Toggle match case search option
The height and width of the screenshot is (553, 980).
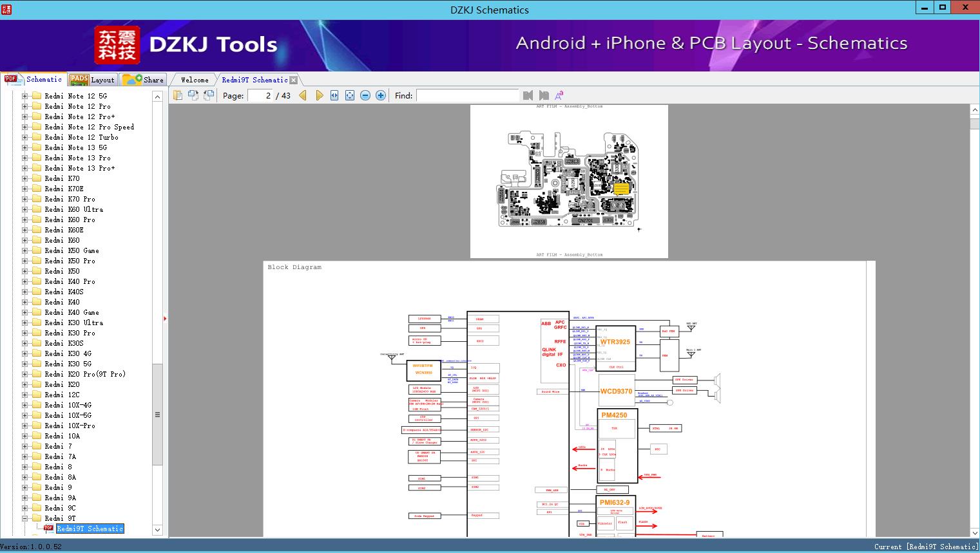[559, 95]
